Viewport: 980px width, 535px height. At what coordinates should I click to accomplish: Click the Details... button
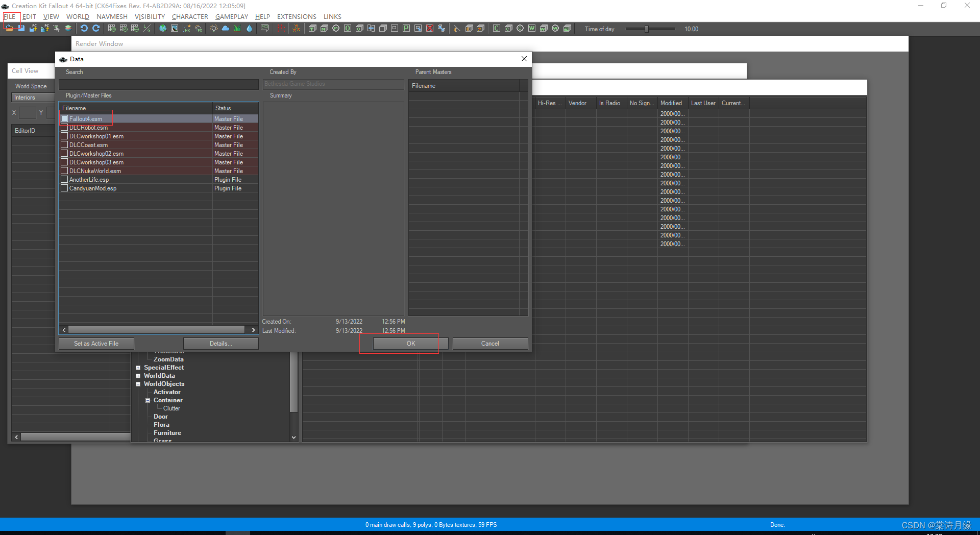[220, 344]
